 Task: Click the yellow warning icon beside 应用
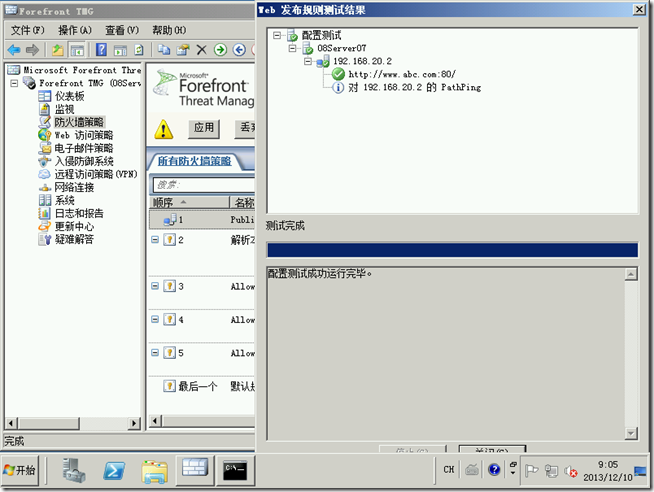[164, 129]
